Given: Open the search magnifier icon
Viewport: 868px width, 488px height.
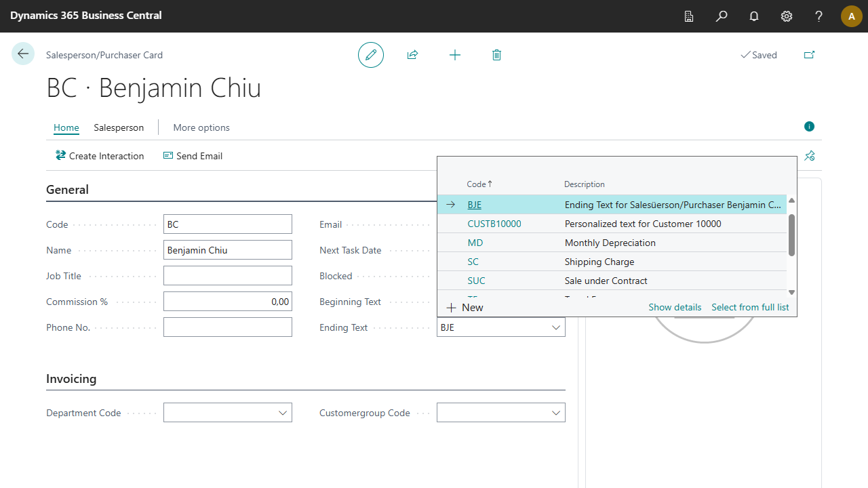Looking at the screenshot, I should point(722,16).
